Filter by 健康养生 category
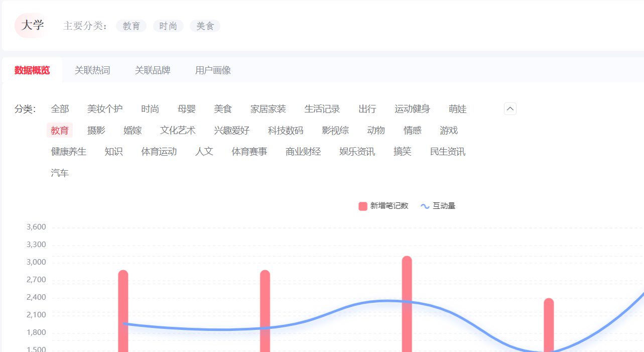 (69, 152)
